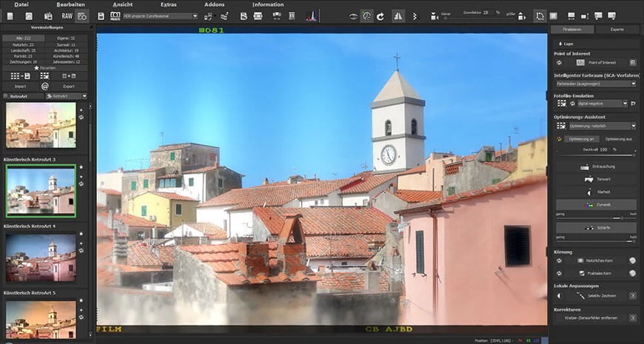The height and width of the screenshot is (344, 644).
Task: Click the Projects camera icon
Action: pyautogui.click(x=115, y=16)
